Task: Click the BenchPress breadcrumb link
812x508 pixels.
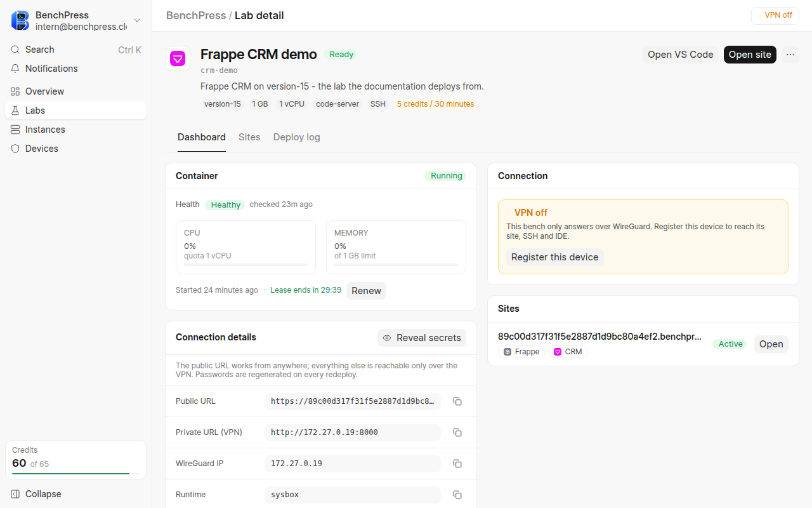Action: click(x=196, y=15)
